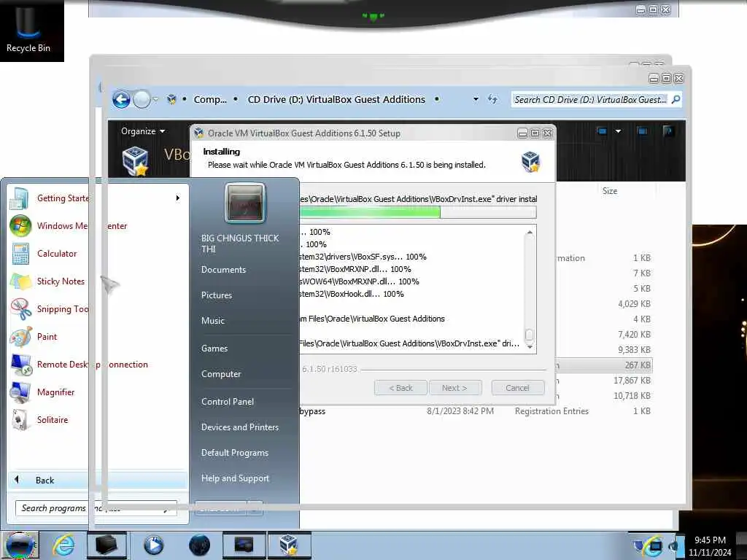The width and height of the screenshot is (747, 560).
Task: Click Explorer's greyed Forward arrow button
Action: click(142, 99)
